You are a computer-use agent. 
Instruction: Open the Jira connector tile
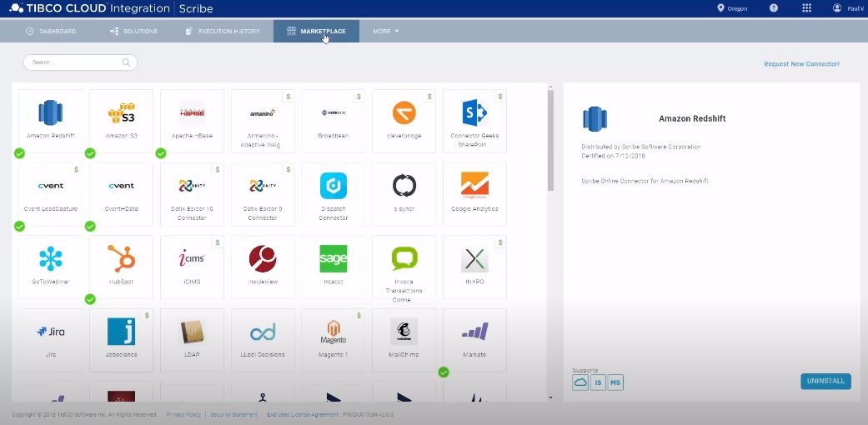tap(50, 340)
